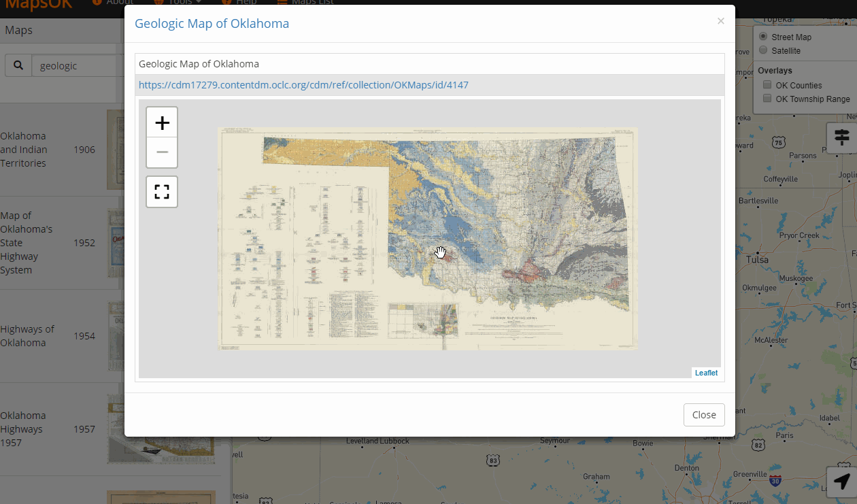The height and width of the screenshot is (504, 857).
Task: Switch base layer to Satellite
Action: tap(763, 50)
